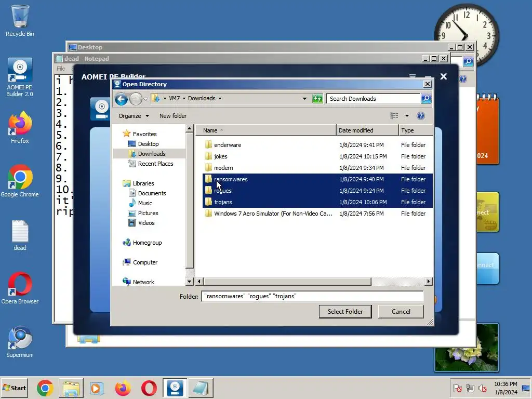Viewport: 532px width, 399px height.
Task: Launch Opera Browser desktop shortcut
Action: [x=20, y=288]
